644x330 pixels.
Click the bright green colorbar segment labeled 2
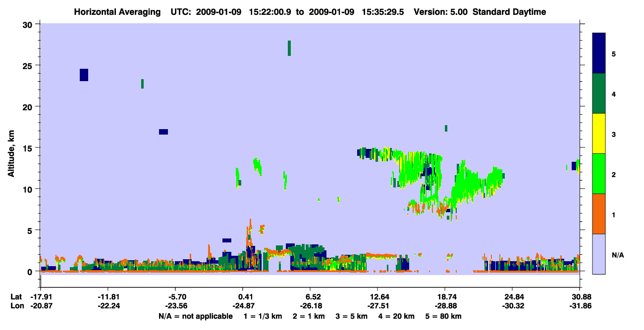coord(599,174)
